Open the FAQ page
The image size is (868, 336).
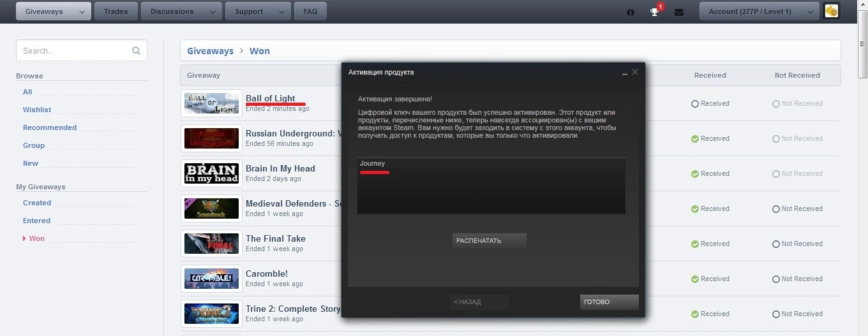tap(310, 11)
